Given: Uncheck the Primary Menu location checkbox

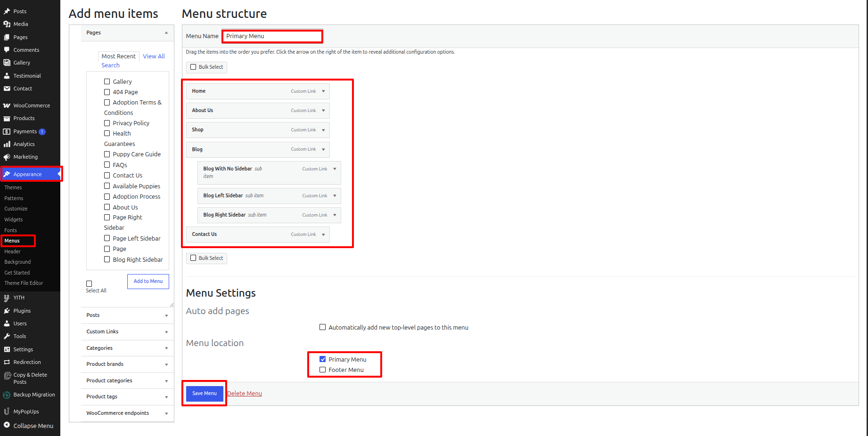Looking at the screenshot, I should (x=323, y=359).
